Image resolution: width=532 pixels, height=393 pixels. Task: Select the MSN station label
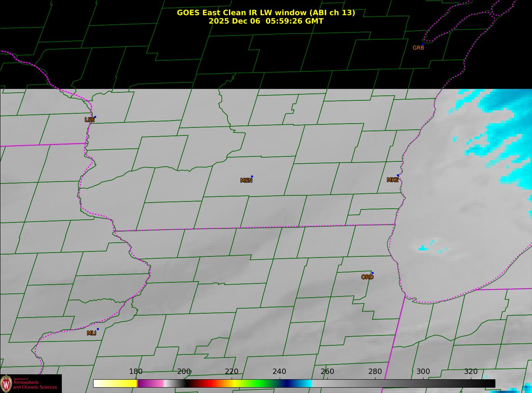click(246, 180)
